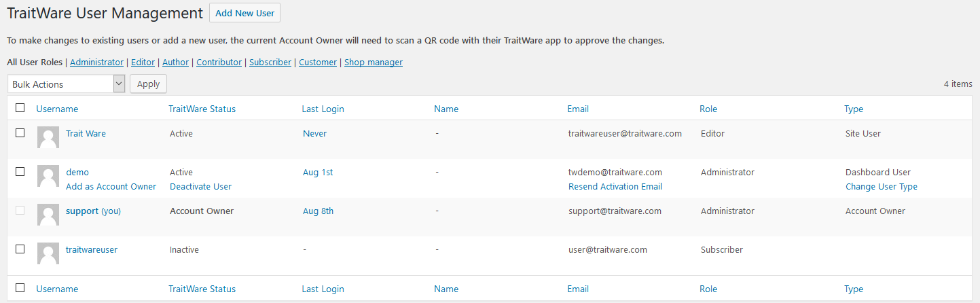Filter by Author role
980x303 pixels.
pos(175,62)
